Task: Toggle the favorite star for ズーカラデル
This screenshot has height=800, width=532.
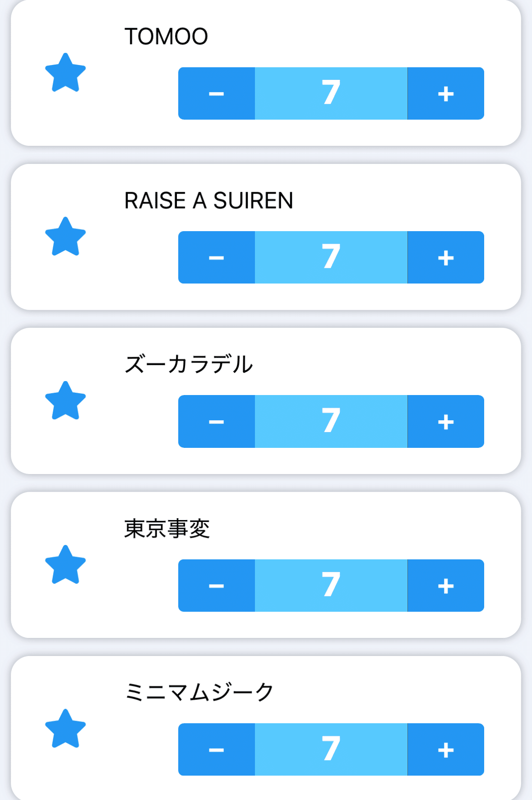Action: (x=65, y=401)
